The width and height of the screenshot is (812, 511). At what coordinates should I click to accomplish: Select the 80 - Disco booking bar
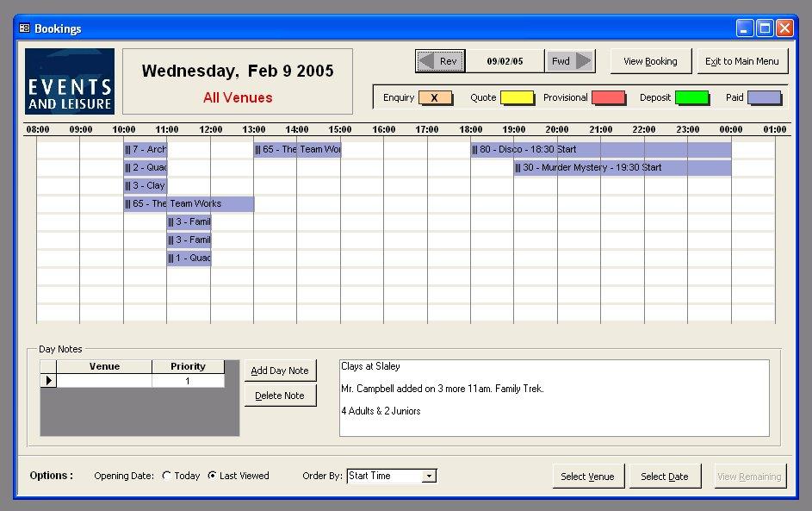[x=600, y=150]
